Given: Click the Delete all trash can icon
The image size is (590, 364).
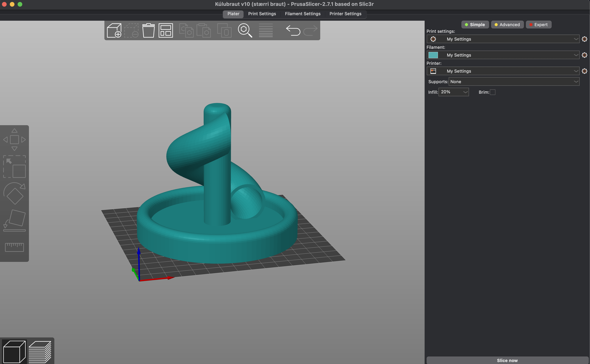Looking at the screenshot, I should coord(148,31).
